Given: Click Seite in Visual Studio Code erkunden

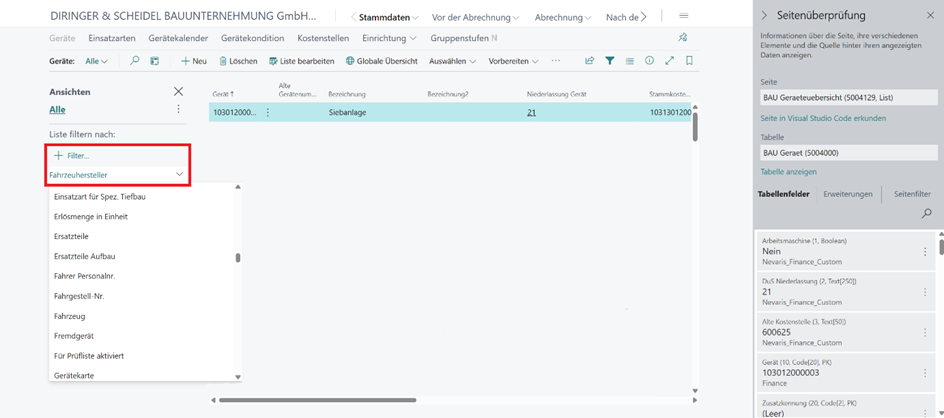Looking at the screenshot, I should [822, 118].
